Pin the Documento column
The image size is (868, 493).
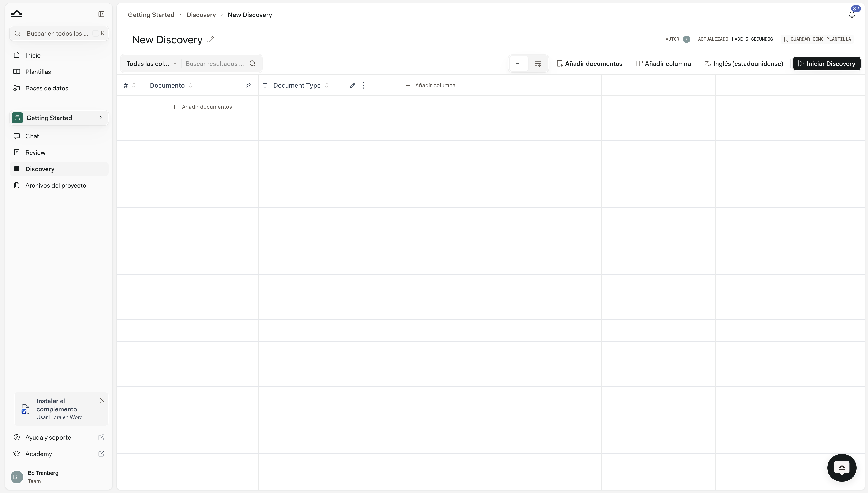click(x=248, y=85)
